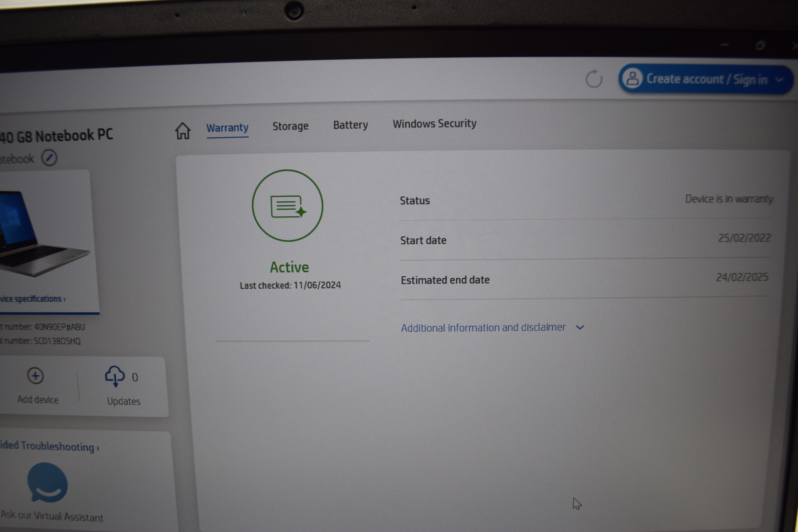This screenshot has width=798, height=532.
Task: Click the Home icon
Action: 183,131
